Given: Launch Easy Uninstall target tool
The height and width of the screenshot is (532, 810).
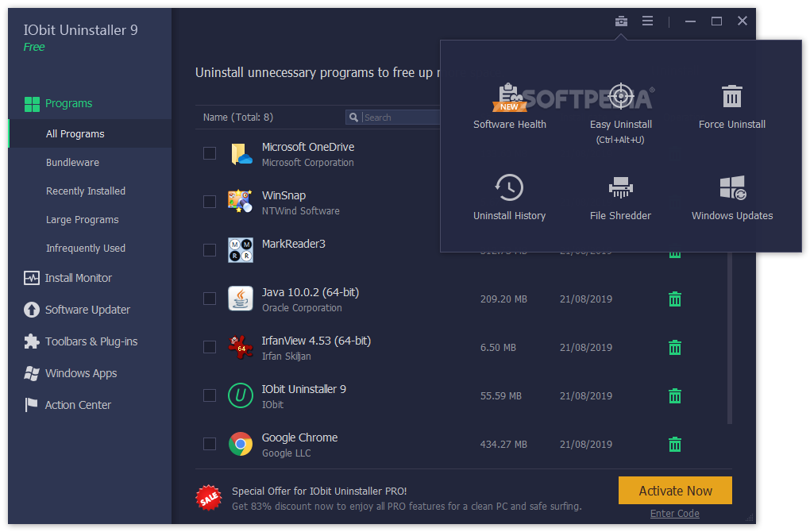Looking at the screenshot, I should tap(620, 114).
